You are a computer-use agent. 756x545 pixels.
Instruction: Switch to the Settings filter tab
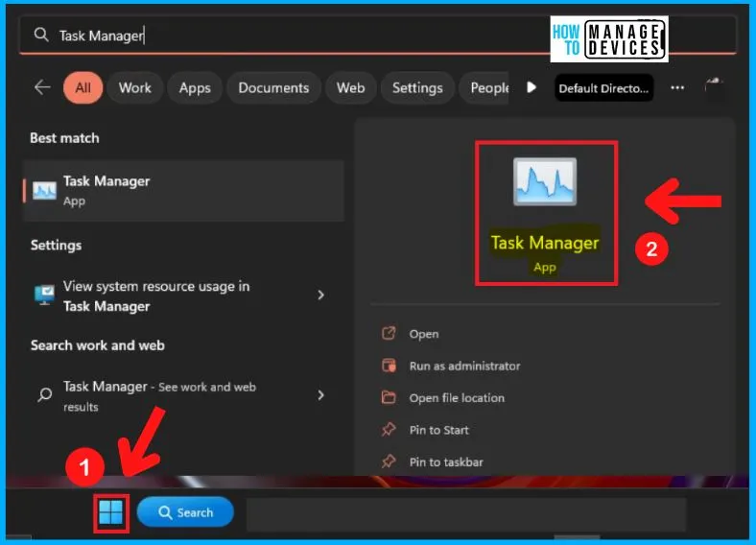click(417, 87)
